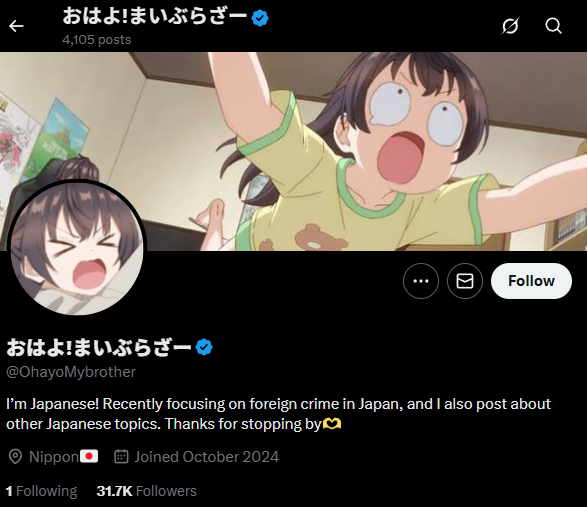Open the three-dot More options button
The width and height of the screenshot is (587, 507).
421,281
